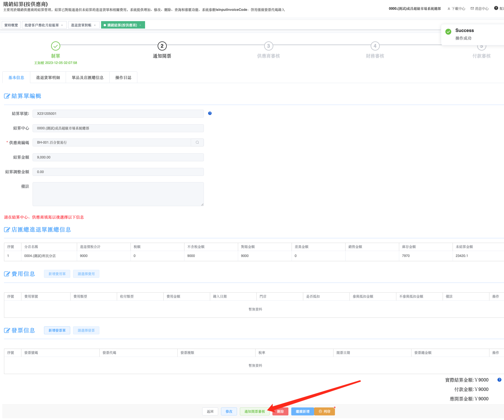Click the black question mark help icon
The image size is (504, 420).
496,8
